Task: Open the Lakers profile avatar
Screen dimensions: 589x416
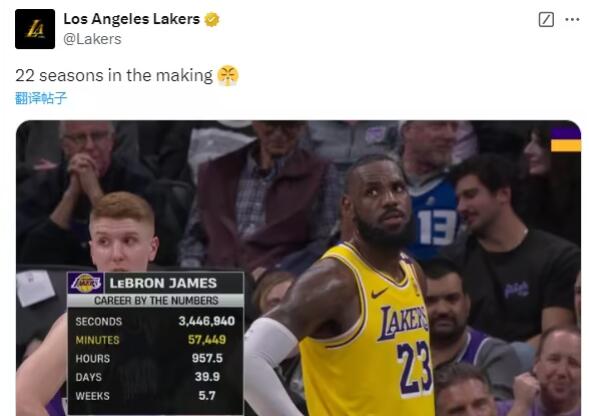Action: point(35,29)
